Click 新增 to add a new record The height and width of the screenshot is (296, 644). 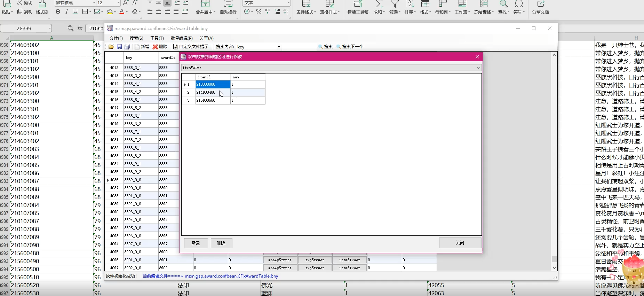pos(142,47)
